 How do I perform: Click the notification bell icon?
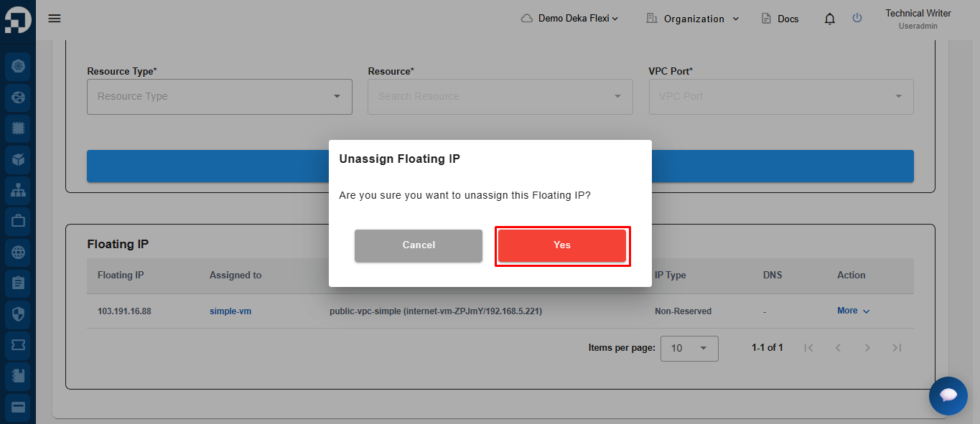(x=830, y=19)
